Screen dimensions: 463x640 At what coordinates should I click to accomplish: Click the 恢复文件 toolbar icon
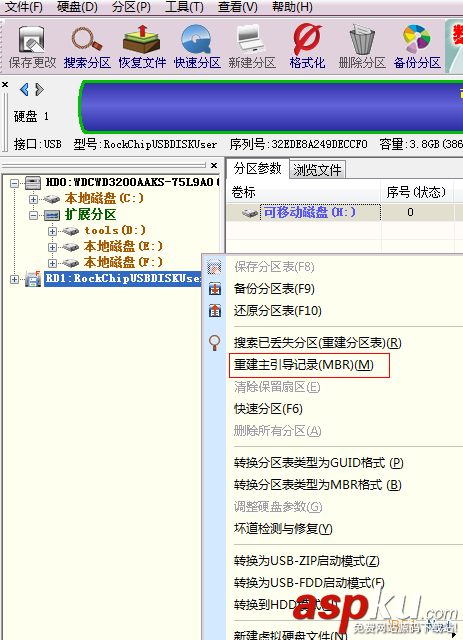click(141, 39)
